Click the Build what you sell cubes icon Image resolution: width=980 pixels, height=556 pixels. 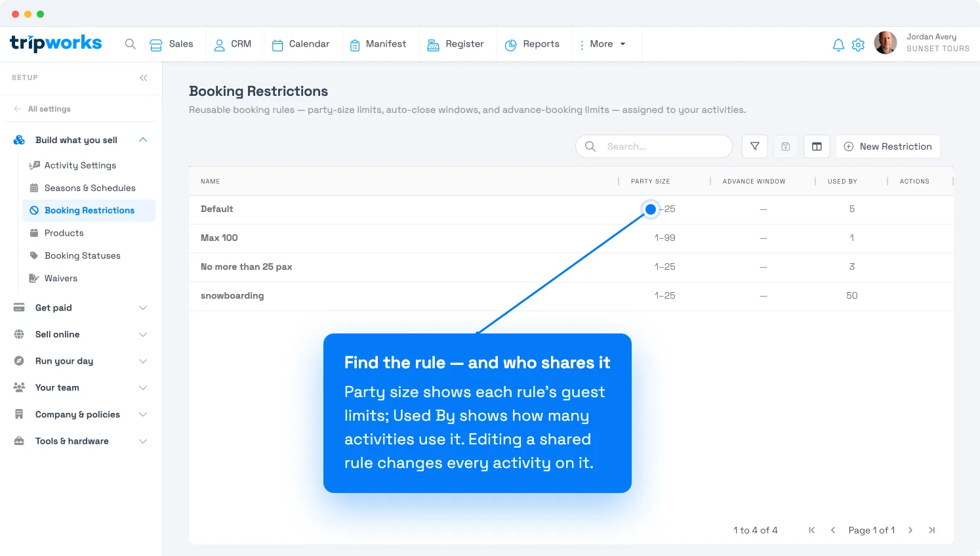point(19,140)
